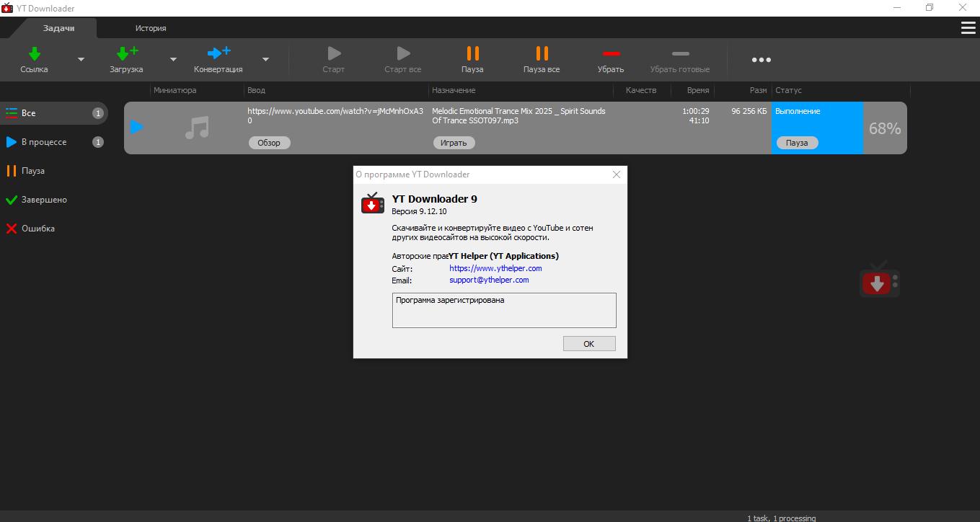Switch to the История tab
This screenshot has width=980, height=522.
pos(151,28)
